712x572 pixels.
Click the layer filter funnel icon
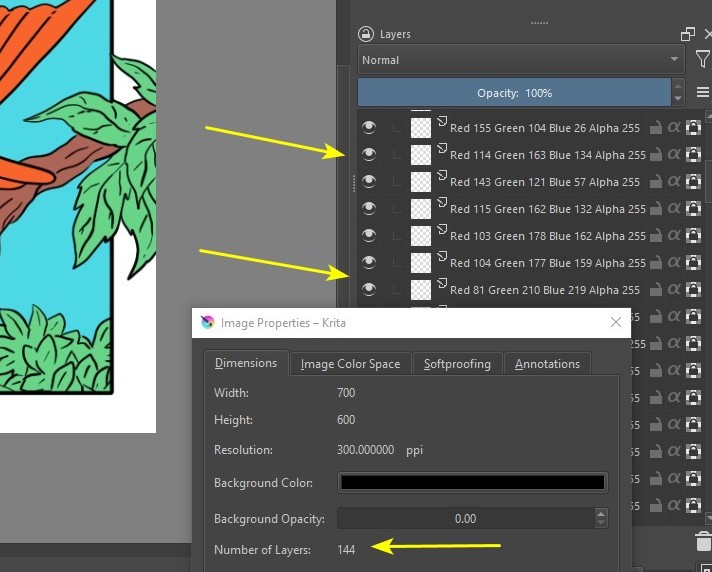(x=702, y=60)
